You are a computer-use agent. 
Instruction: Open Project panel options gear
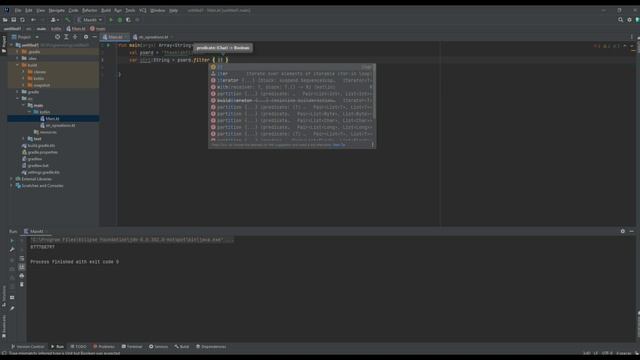pos(86,37)
